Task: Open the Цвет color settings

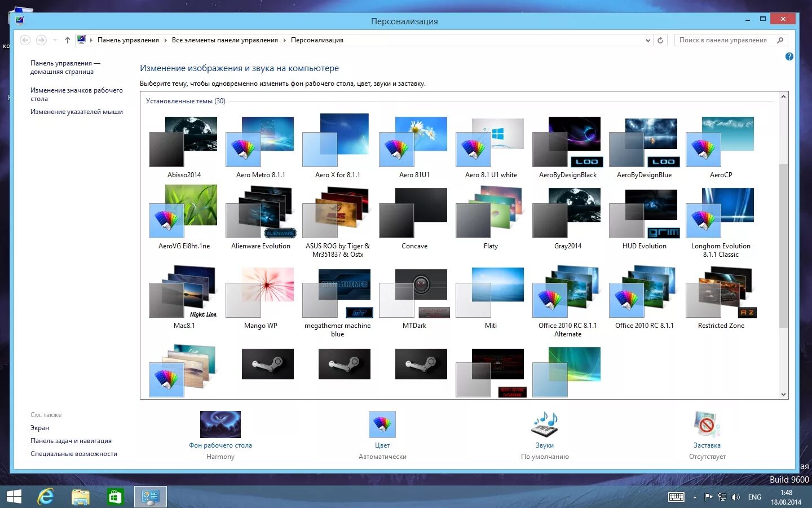Action: (x=382, y=435)
